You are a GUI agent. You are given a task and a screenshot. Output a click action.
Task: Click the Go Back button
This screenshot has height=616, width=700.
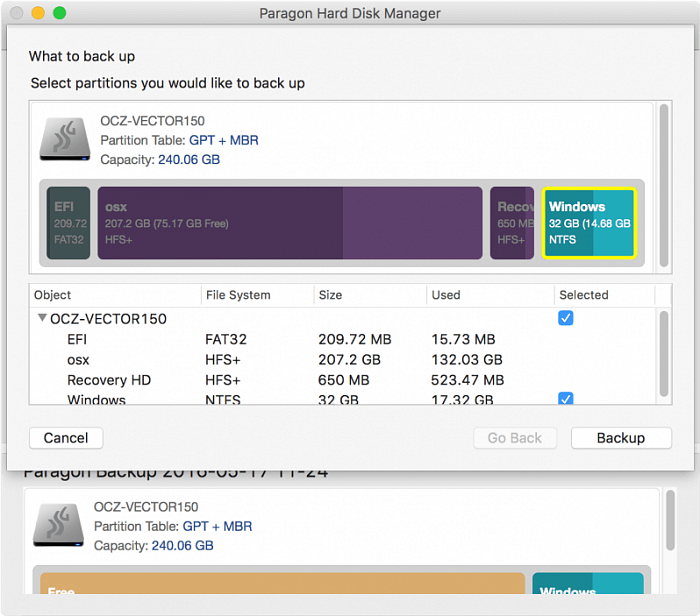515,438
